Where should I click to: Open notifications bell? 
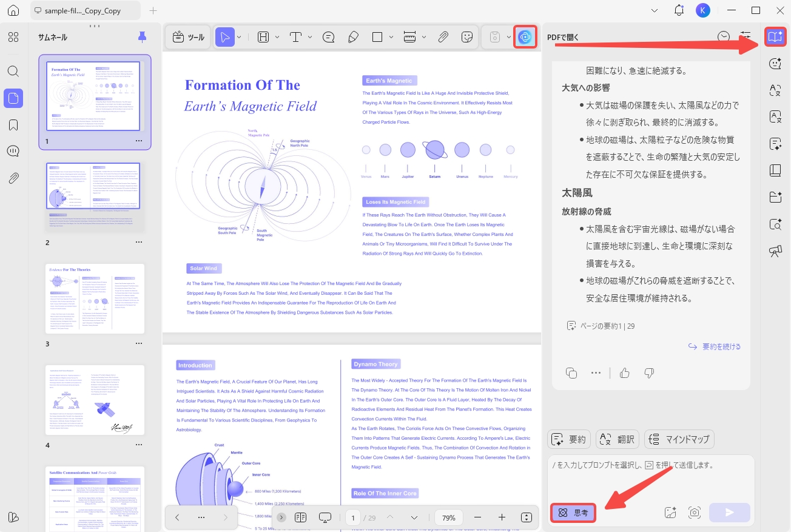click(679, 10)
